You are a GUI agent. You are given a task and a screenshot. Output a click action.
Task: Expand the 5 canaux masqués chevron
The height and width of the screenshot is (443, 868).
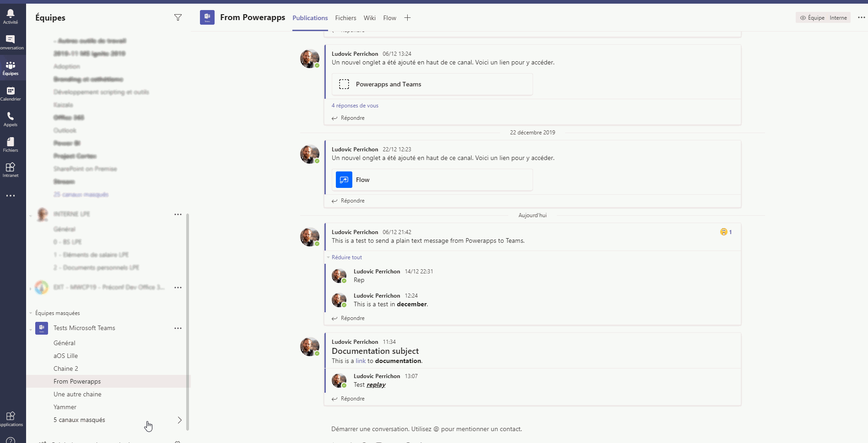pyautogui.click(x=179, y=420)
